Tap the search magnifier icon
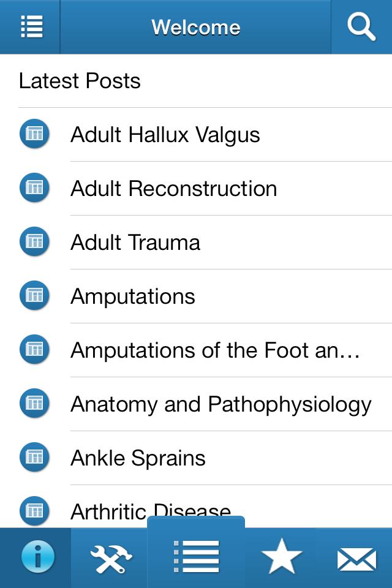 (x=361, y=26)
